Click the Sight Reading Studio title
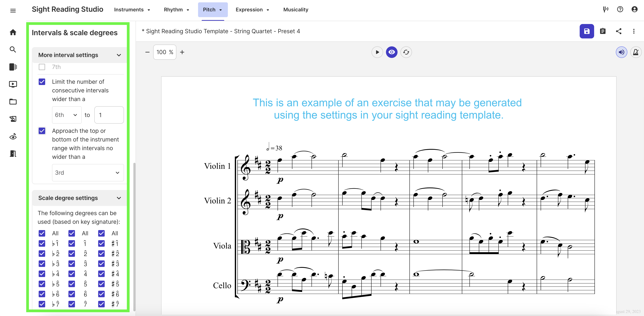Screen dimensions: 644x316 click(68, 9)
